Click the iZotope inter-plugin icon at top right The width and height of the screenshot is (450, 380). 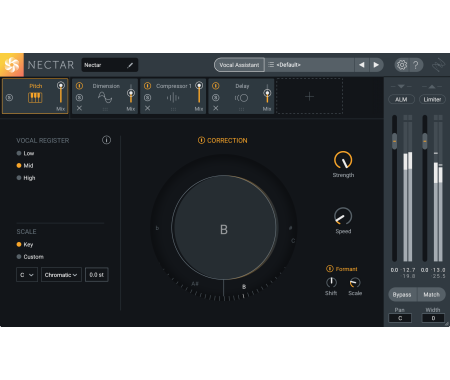click(438, 65)
